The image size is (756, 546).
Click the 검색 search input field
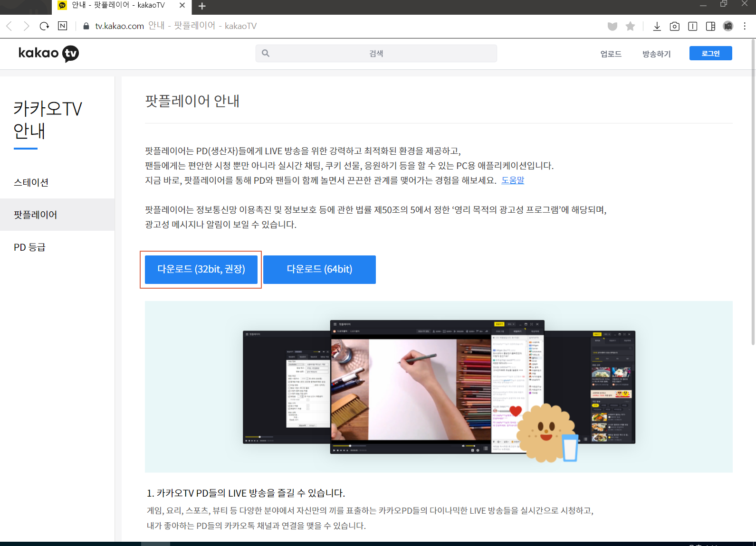[376, 54]
